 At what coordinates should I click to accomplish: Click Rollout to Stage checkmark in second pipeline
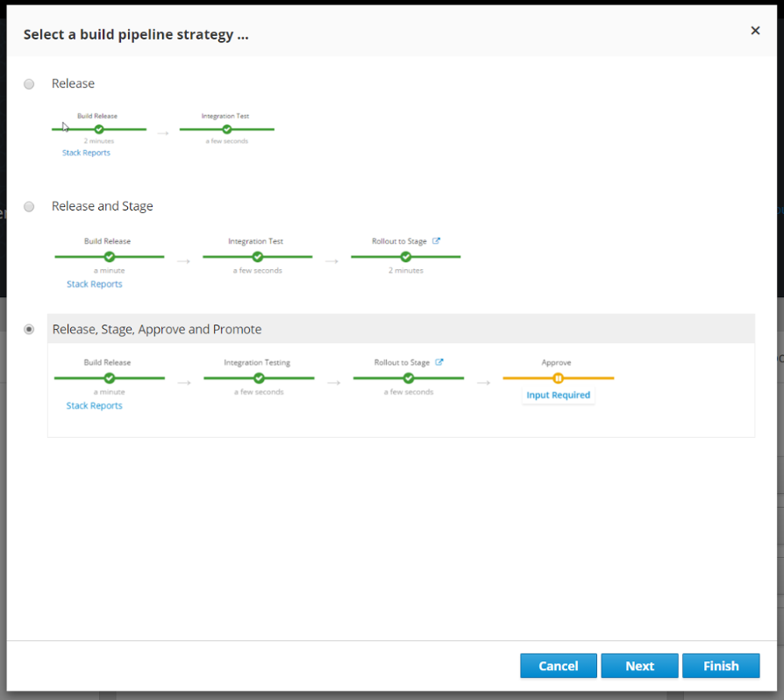(405, 257)
